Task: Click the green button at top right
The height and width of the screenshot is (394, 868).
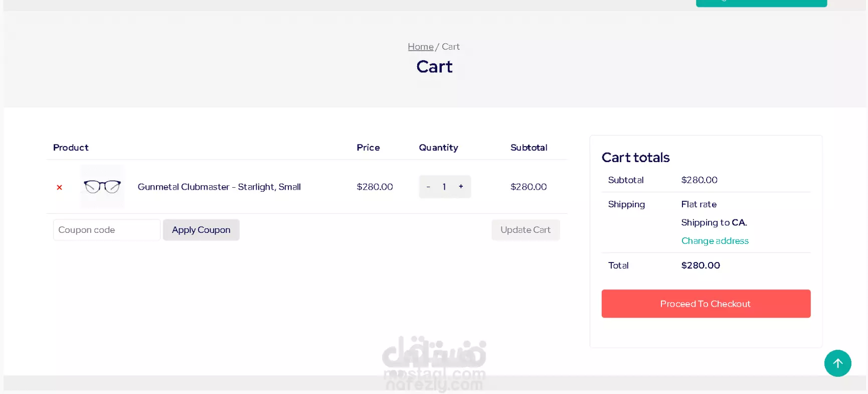Action: tap(761, 3)
